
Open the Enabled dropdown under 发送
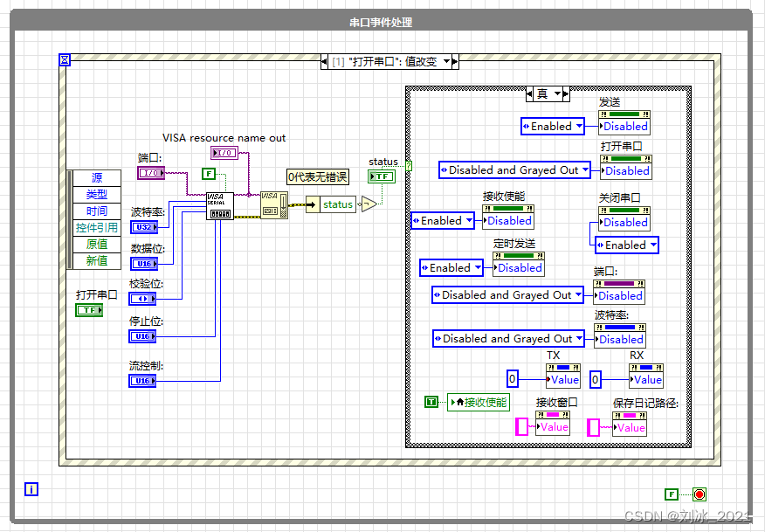(x=552, y=127)
